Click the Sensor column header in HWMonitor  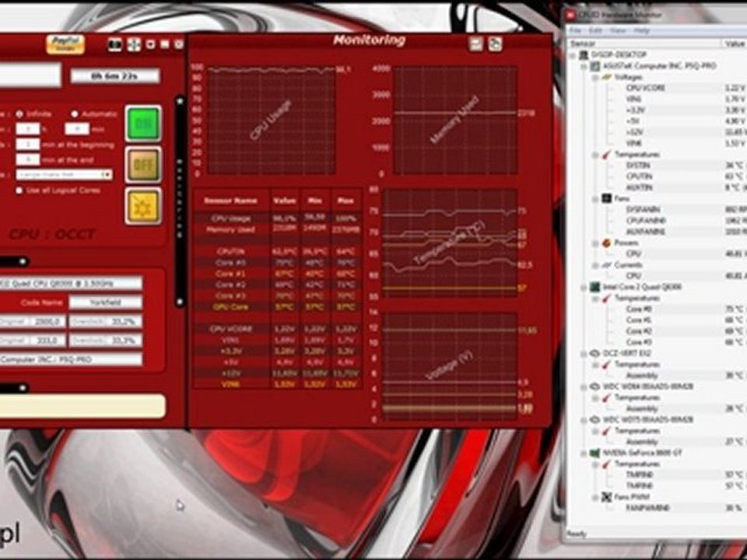pos(644,44)
